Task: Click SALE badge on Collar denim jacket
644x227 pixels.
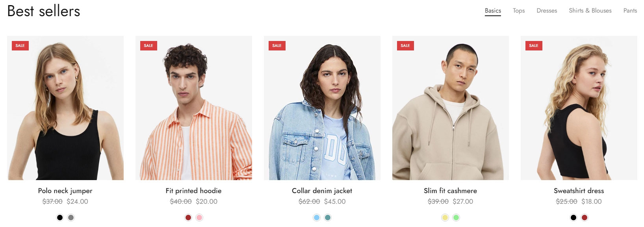Action: (x=277, y=46)
